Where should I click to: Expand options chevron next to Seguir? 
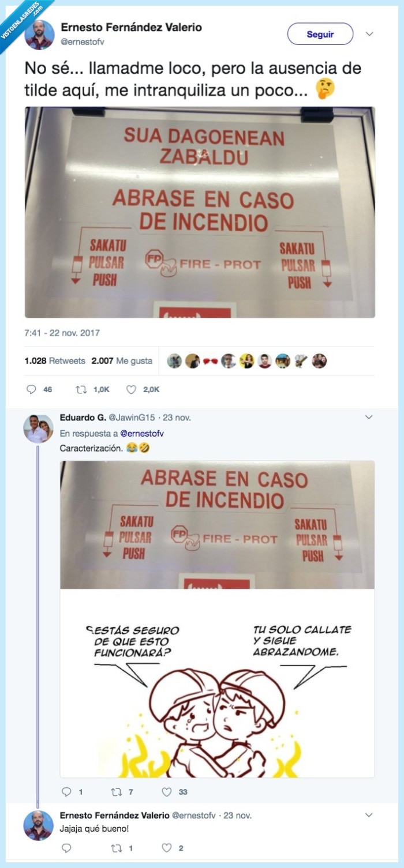(x=369, y=34)
